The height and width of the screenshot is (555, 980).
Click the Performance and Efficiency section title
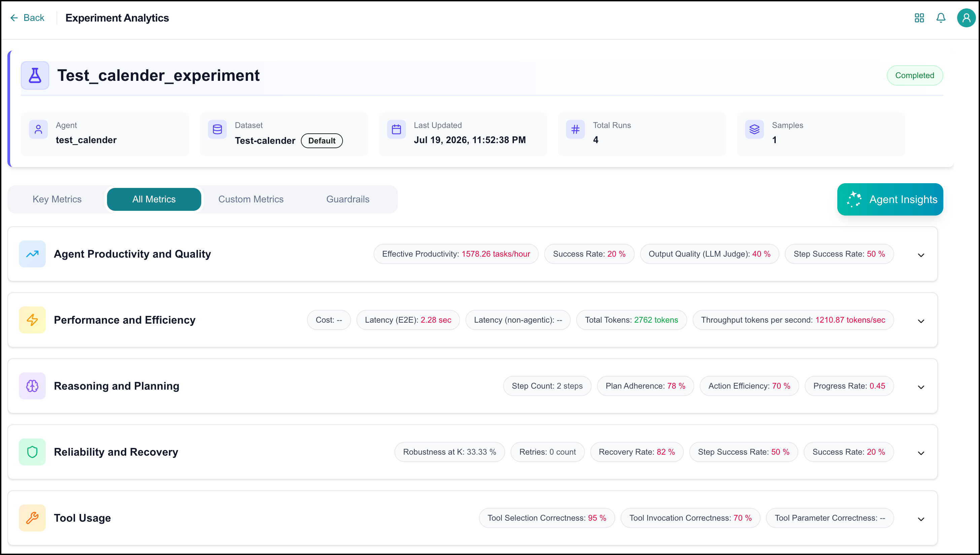coord(125,320)
